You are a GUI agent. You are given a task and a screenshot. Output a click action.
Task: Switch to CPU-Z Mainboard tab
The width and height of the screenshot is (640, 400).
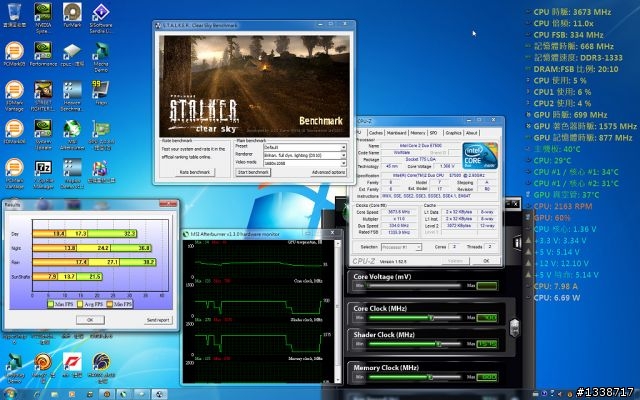(396, 133)
